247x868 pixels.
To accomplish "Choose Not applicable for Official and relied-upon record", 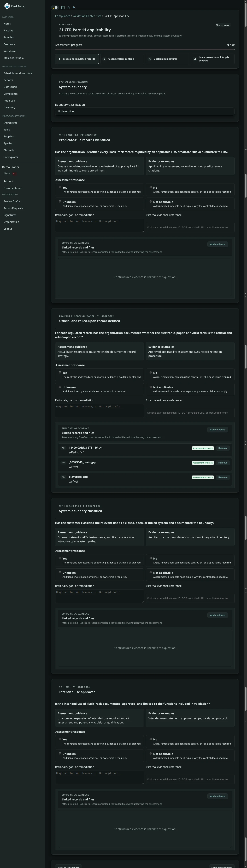I will pyautogui.click(x=151, y=387).
